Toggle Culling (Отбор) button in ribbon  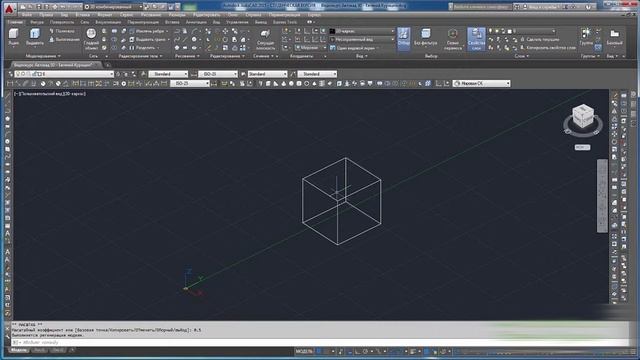[x=403, y=38]
